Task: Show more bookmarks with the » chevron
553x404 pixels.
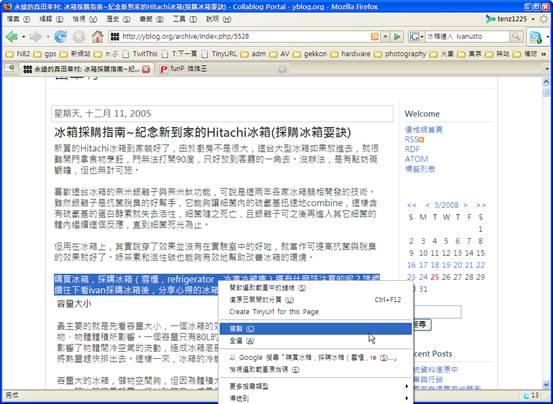Action: coord(543,54)
